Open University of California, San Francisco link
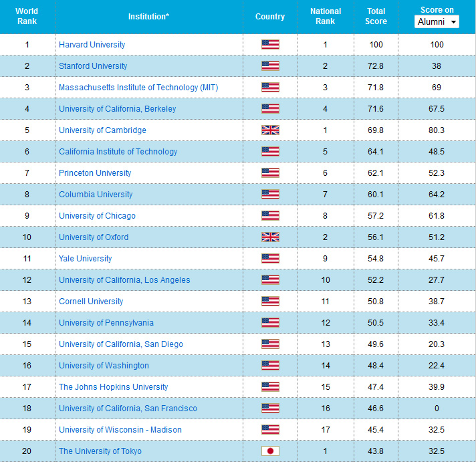Viewport: 476px width, 462px height. (x=128, y=409)
